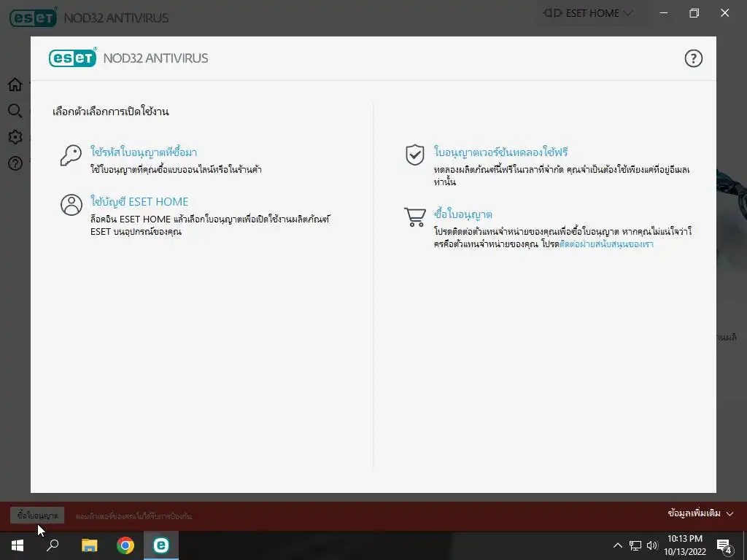Open computer scan magnifier icon in sidebar
Screen dimensions: 747x560
point(15,111)
